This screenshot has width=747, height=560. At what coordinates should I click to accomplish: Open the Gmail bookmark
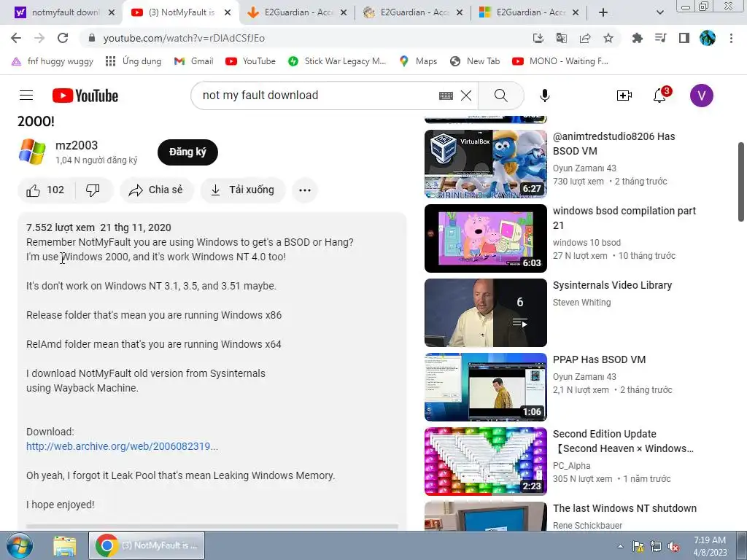[193, 61]
